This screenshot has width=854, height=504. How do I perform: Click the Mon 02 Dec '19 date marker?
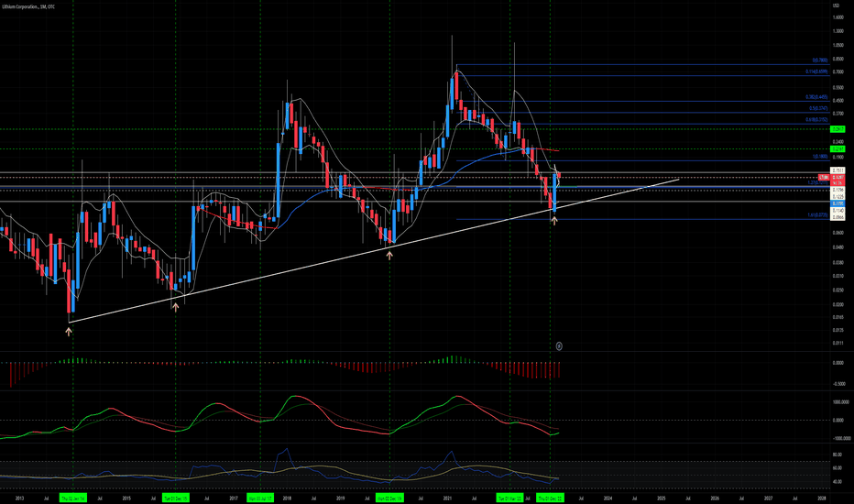(389, 498)
